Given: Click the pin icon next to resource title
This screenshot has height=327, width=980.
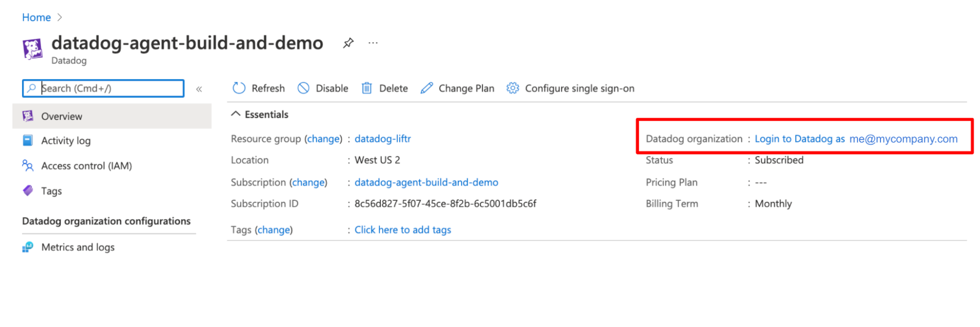Looking at the screenshot, I should (x=348, y=43).
